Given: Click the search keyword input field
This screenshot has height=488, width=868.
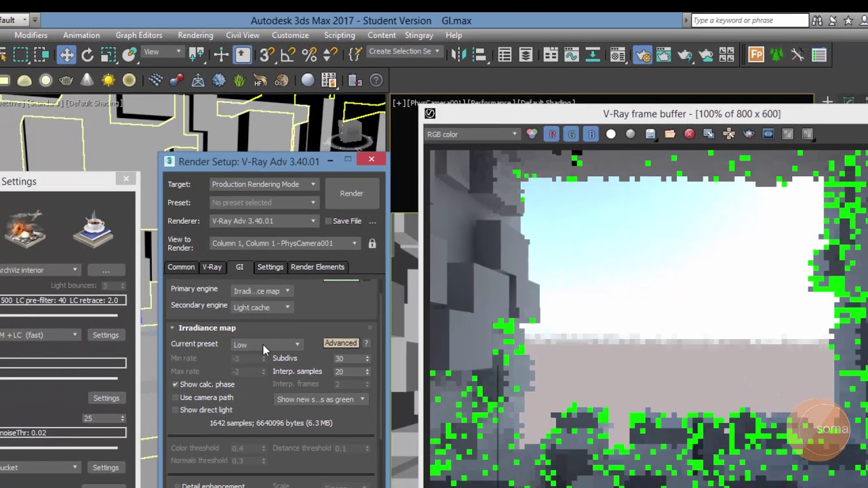Looking at the screenshot, I should (x=749, y=20).
